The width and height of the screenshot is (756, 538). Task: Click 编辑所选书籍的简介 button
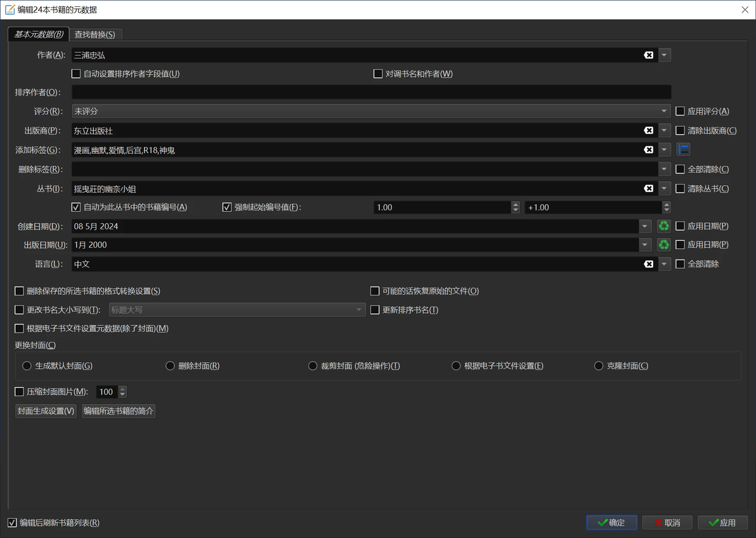119,411
